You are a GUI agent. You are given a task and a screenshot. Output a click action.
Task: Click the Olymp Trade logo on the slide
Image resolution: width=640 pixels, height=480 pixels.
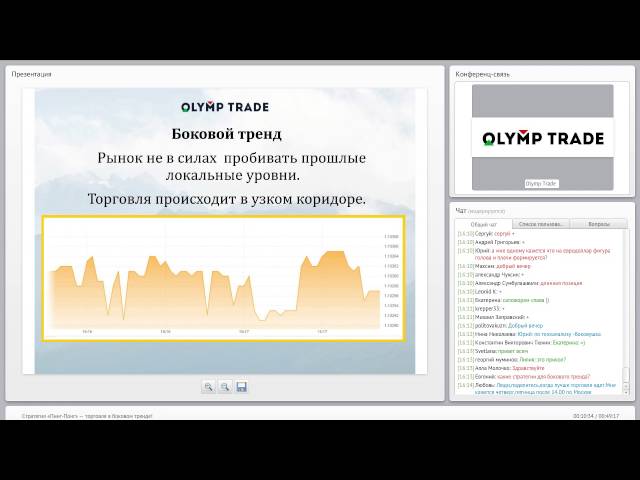(225, 107)
